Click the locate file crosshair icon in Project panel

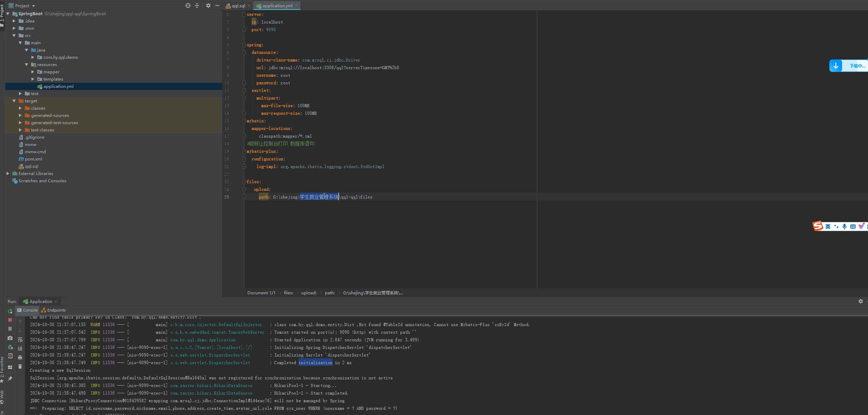[x=188, y=6]
